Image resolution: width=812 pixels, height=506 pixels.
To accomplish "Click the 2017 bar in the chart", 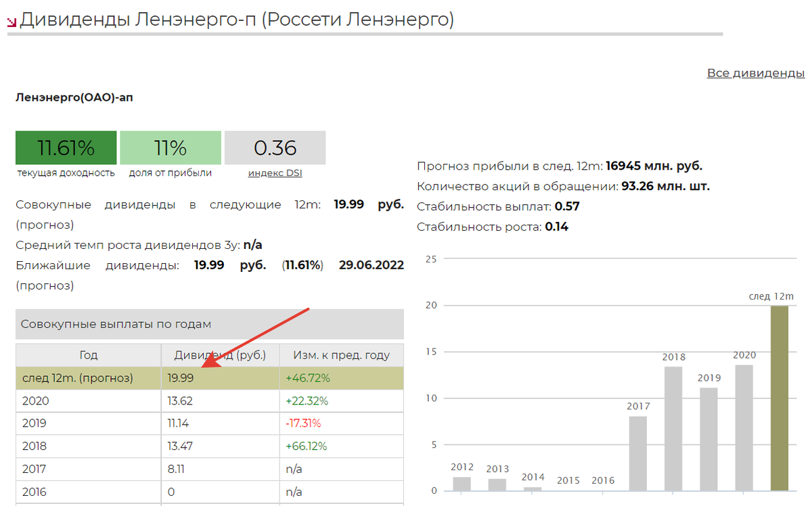I will tap(638, 453).
